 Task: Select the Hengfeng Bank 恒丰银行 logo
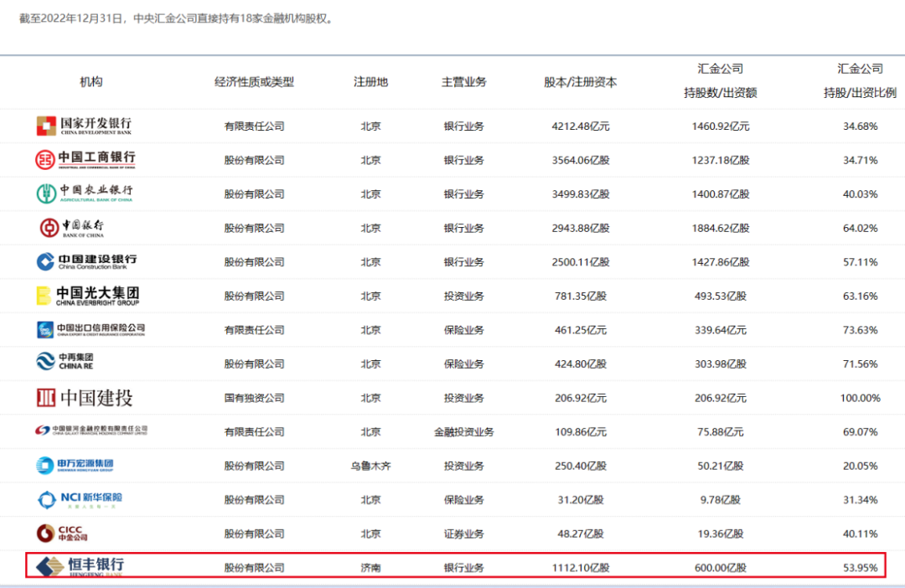click(x=80, y=567)
